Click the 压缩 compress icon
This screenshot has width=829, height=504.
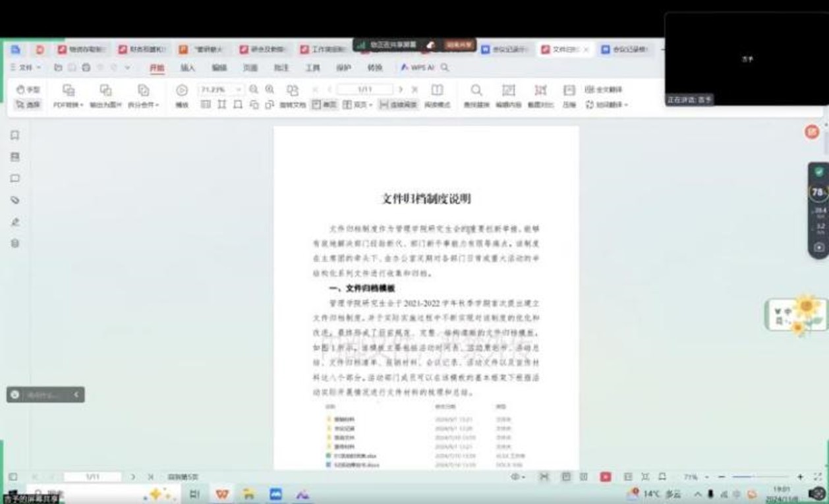(569, 96)
